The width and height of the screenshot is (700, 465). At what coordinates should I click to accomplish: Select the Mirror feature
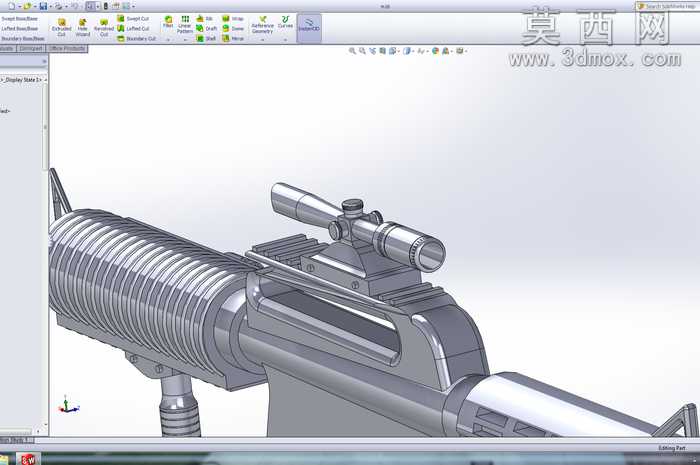[x=233, y=39]
